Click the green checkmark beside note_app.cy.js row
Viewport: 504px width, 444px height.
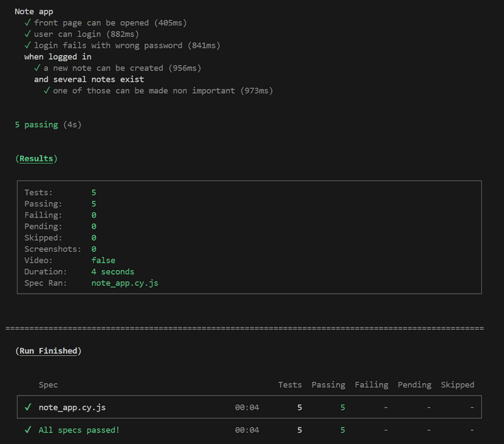pos(28,407)
